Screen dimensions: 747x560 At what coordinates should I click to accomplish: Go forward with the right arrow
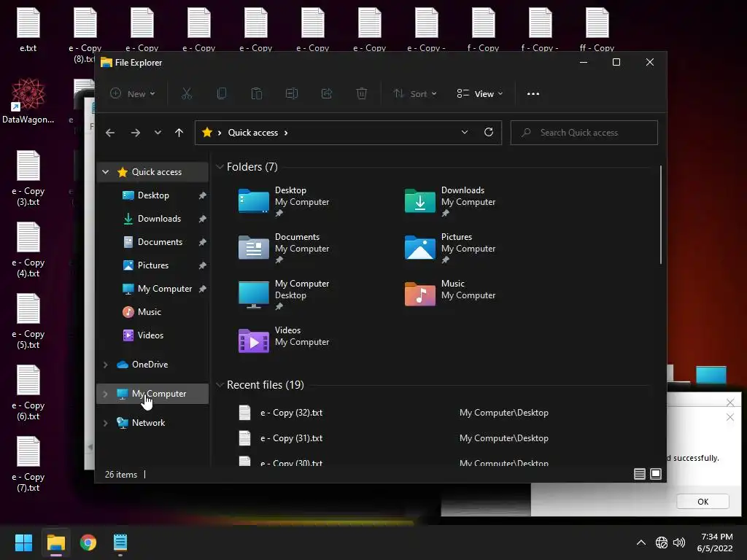pyautogui.click(x=136, y=133)
